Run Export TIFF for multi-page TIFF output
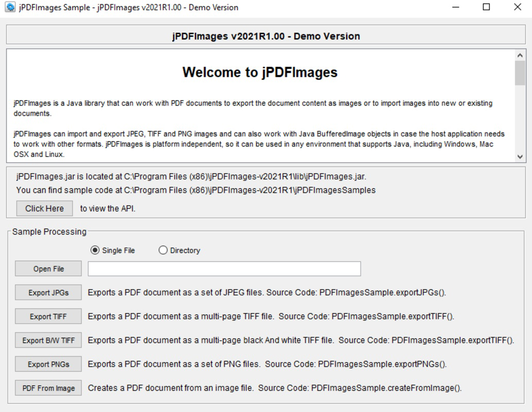The width and height of the screenshot is (532, 412). [x=48, y=316]
